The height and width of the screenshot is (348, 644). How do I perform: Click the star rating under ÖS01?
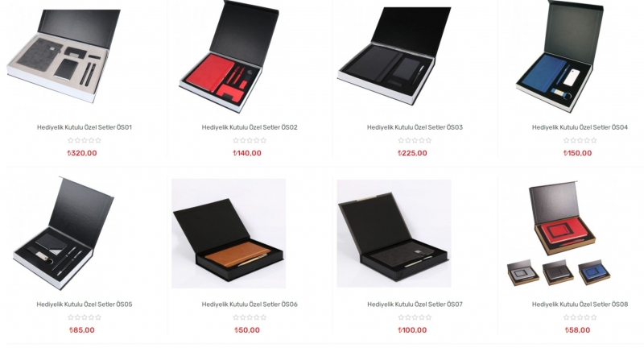tap(85, 140)
